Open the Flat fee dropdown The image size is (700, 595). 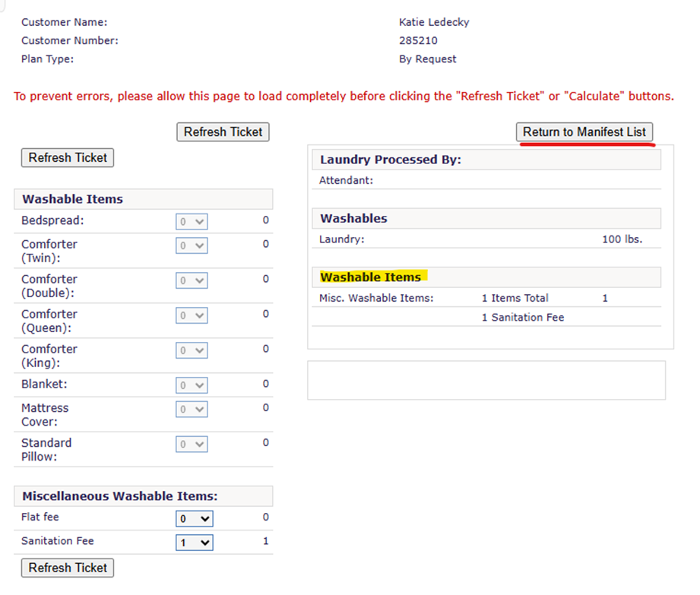point(194,518)
